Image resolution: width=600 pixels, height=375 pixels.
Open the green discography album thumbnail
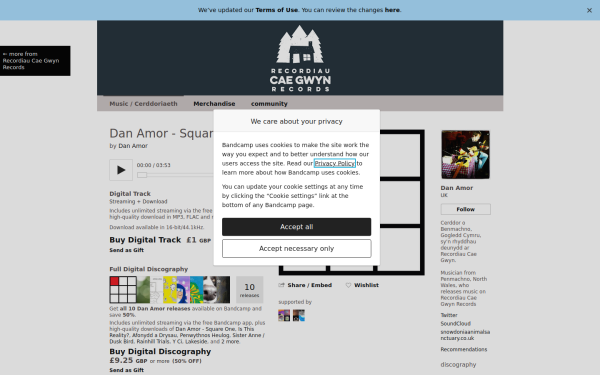point(143,290)
